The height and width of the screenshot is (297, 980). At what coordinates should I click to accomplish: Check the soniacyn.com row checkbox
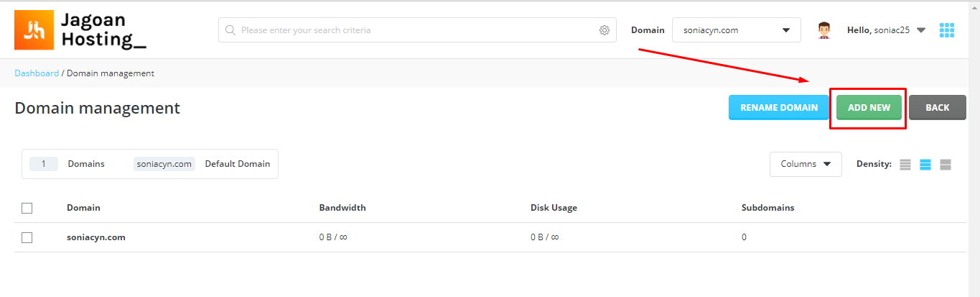27,237
